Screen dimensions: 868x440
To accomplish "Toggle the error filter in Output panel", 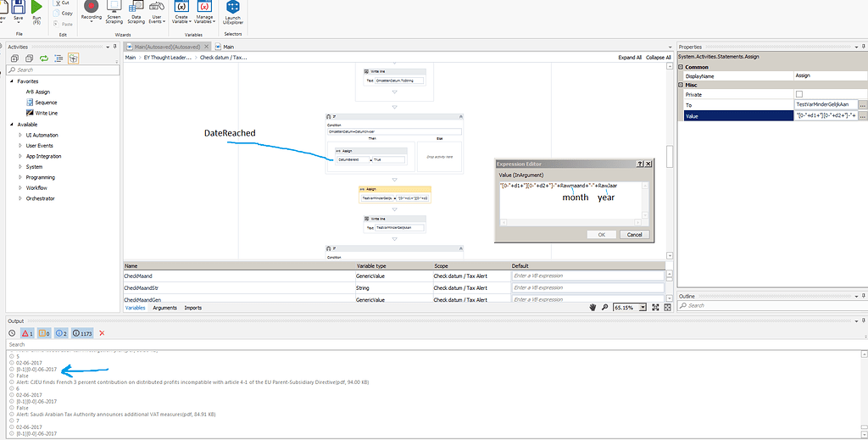I will pos(28,333).
